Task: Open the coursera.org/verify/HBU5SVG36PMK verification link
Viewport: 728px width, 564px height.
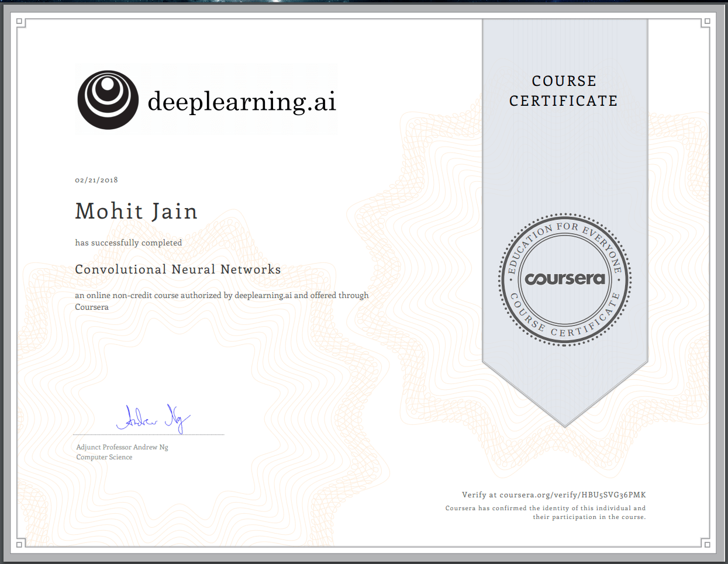Action: pos(572,494)
